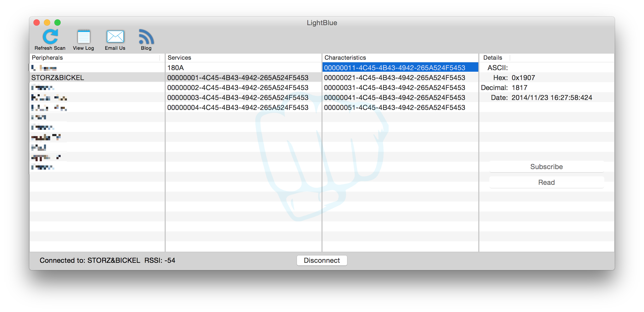Click the ASCII label in Details
Image resolution: width=644 pixels, height=312 pixels.
[x=498, y=68]
